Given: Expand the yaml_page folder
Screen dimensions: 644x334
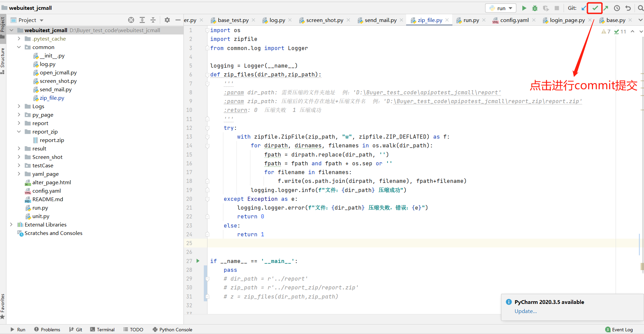Looking at the screenshot, I should 19,174.
